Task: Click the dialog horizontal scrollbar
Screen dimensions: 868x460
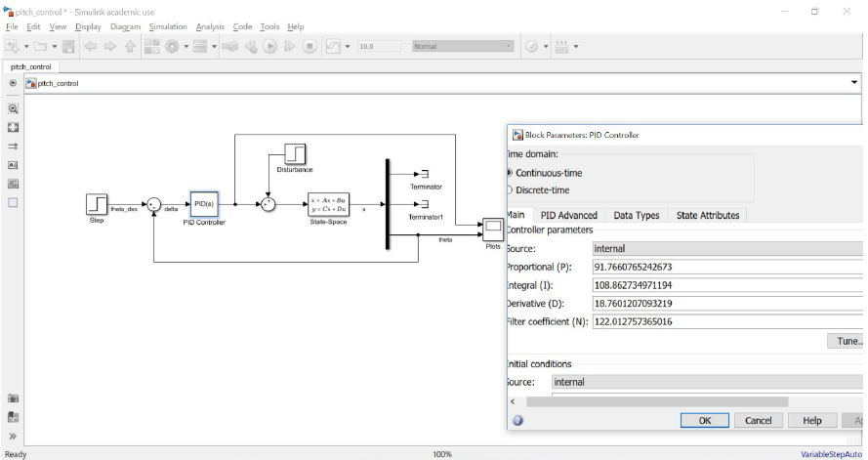Action: point(656,401)
